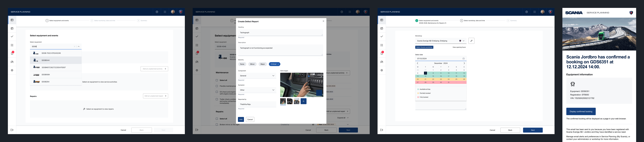Check Broken mirror on the right checkbox
Screen dimensions: 644x142
pos(217,124)
